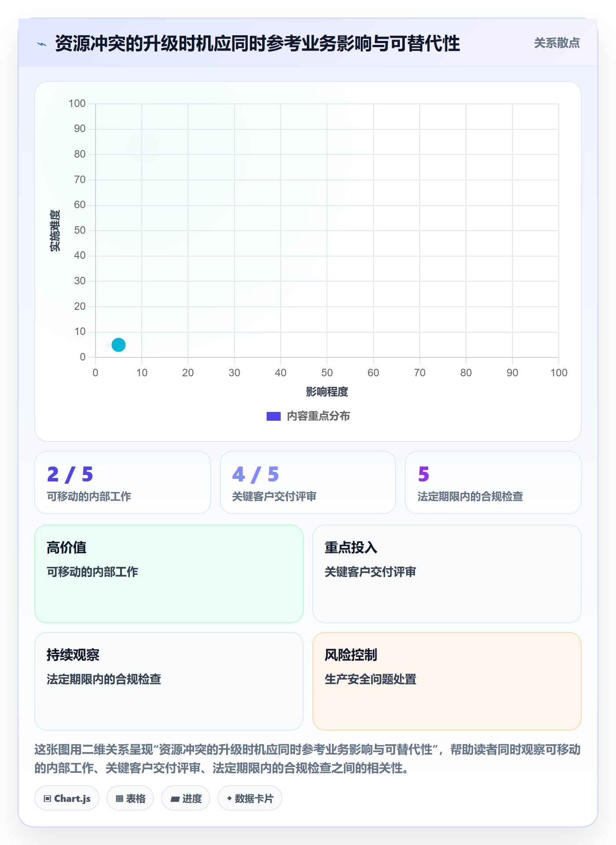
Task: Click the 表格 tag chip
Action: tap(130, 798)
